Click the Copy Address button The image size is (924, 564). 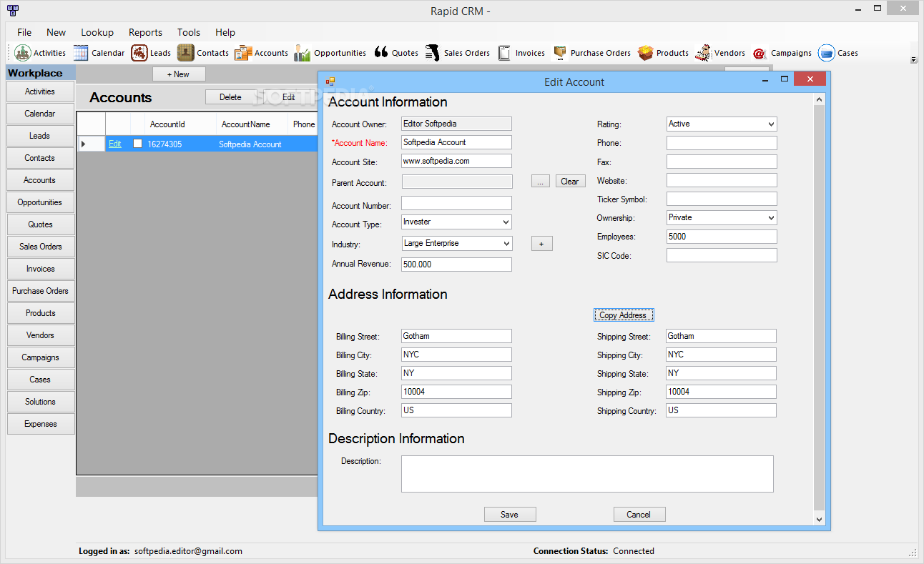(x=623, y=315)
